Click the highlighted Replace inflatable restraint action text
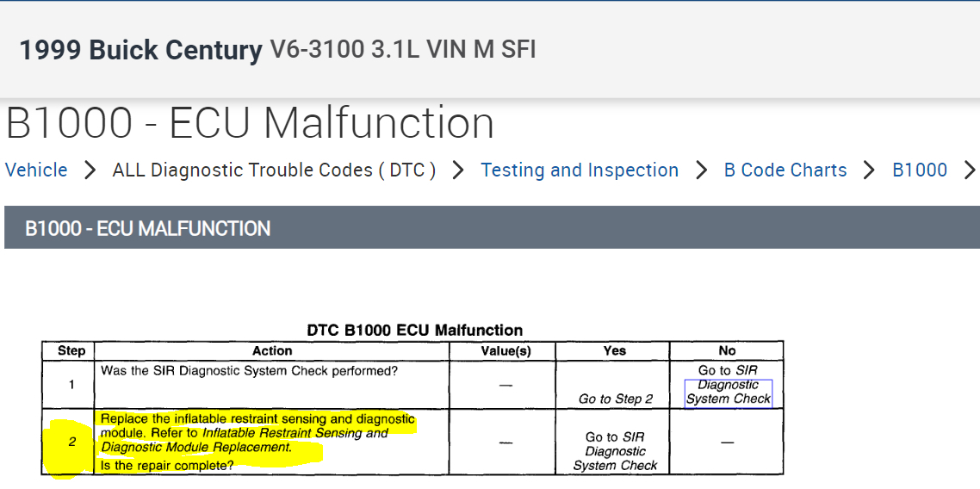Screen dimensions: 980x489 (257, 433)
